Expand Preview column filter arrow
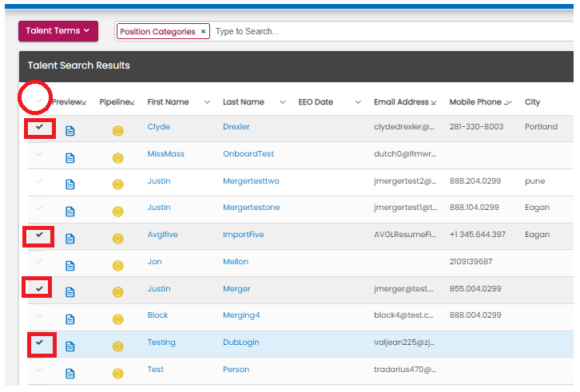 (84, 102)
